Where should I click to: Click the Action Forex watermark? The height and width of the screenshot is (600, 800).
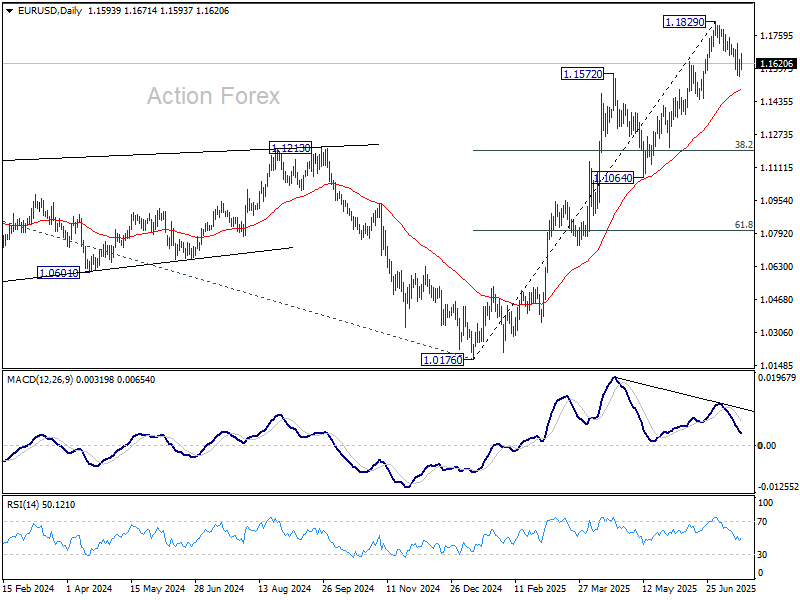213,96
